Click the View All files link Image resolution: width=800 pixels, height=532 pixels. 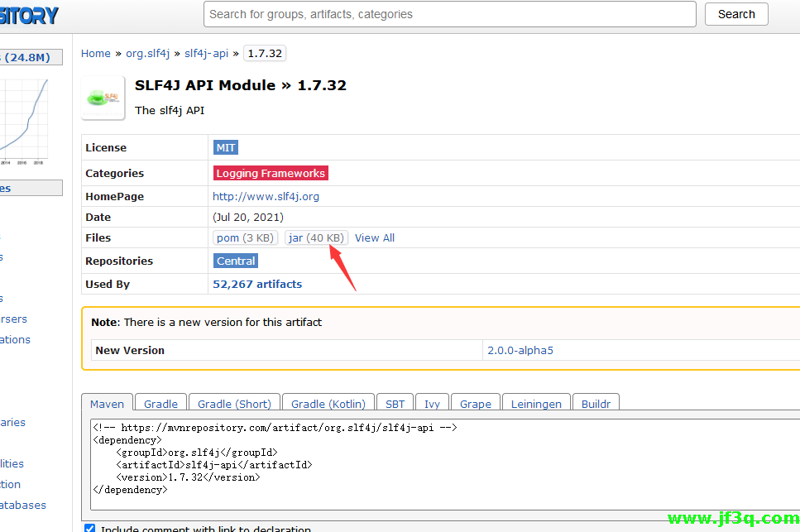(x=374, y=237)
